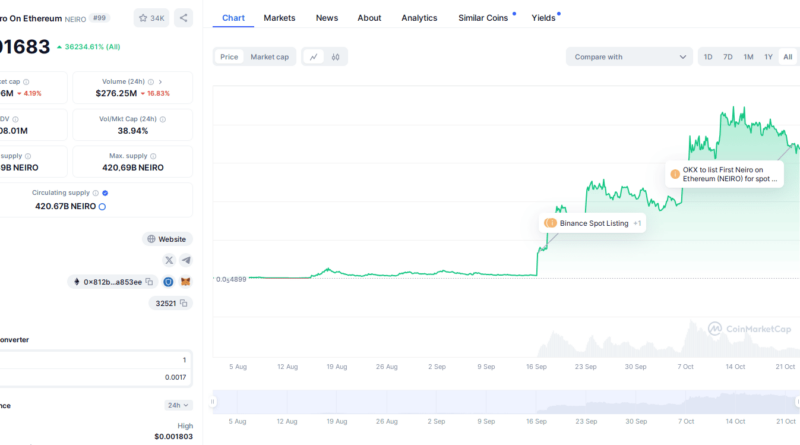Select the 7D time range
The image size is (800, 445).
point(728,57)
